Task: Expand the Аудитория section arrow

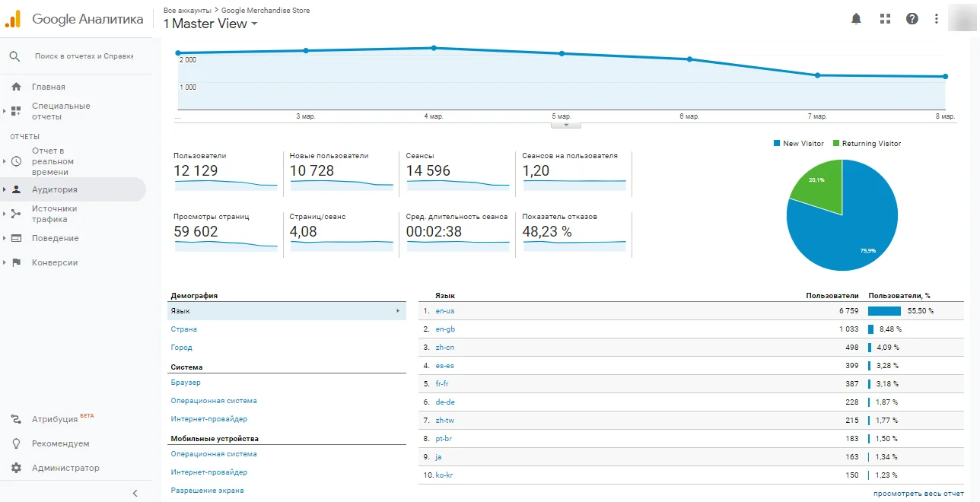Action: coord(4,189)
